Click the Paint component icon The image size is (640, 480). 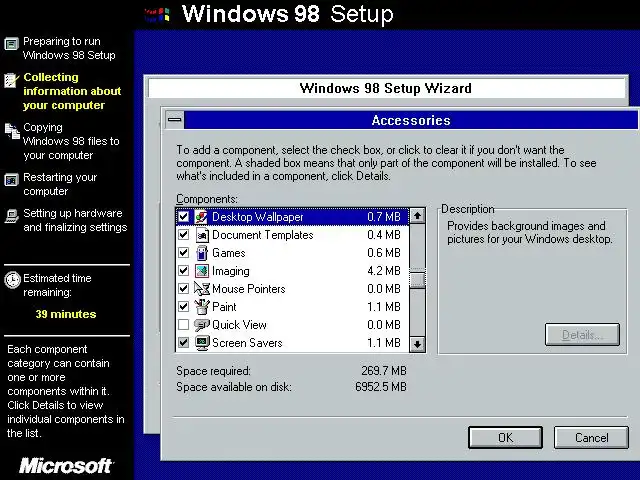point(202,307)
